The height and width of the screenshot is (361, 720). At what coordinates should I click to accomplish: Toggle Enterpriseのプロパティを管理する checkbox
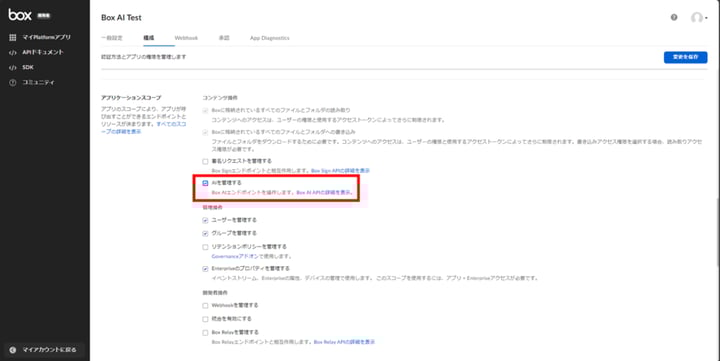click(205, 269)
